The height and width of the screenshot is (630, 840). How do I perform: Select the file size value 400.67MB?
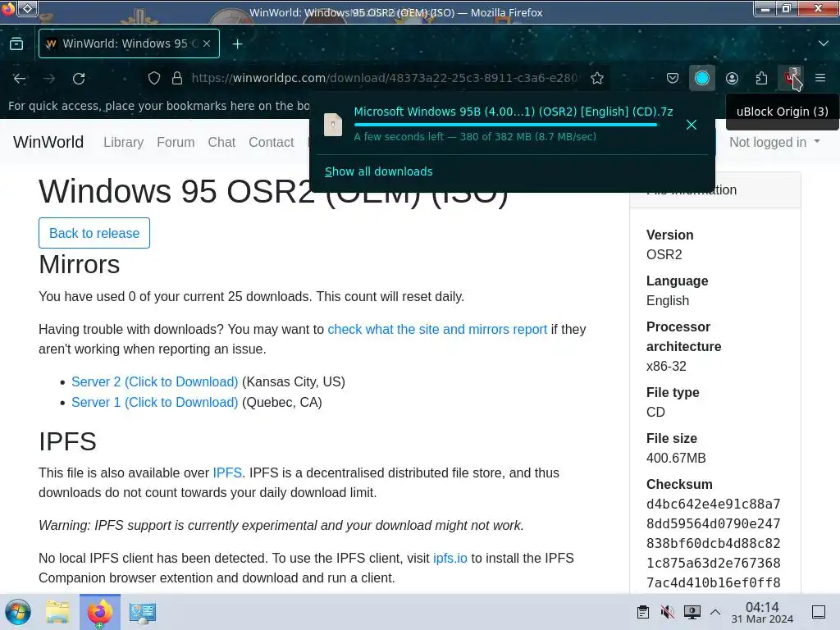(x=676, y=458)
